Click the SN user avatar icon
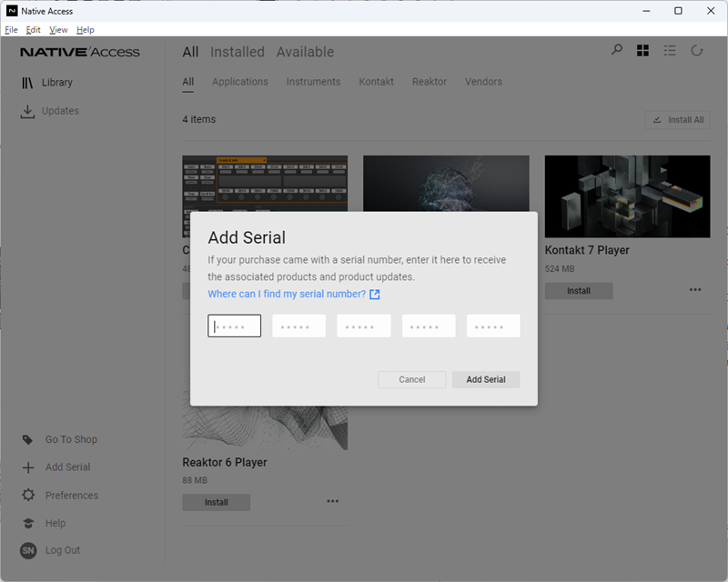The width and height of the screenshot is (728, 582). coord(28,550)
